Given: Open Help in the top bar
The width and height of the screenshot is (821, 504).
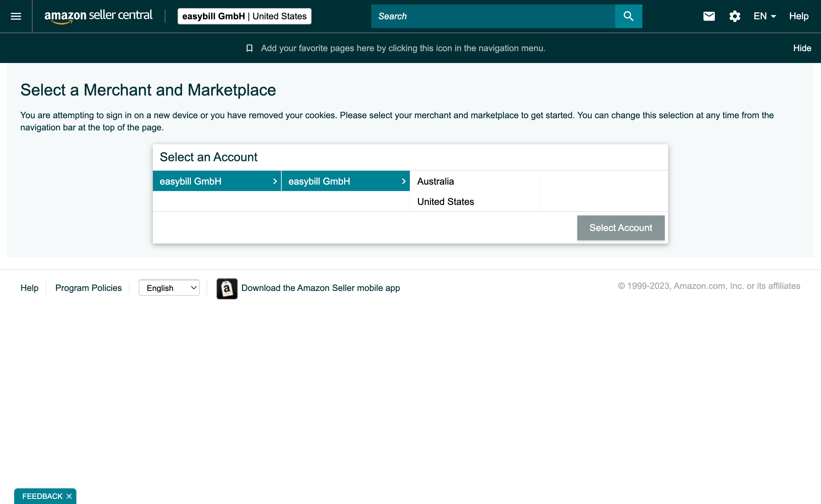Looking at the screenshot, I should [x=799, y=16].
